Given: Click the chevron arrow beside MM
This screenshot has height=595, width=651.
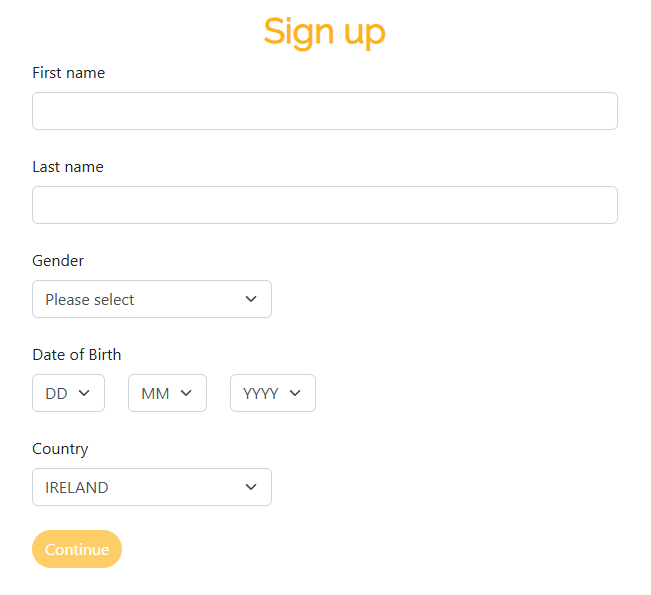Looking at the screenshot, I should tap(186, 393).
